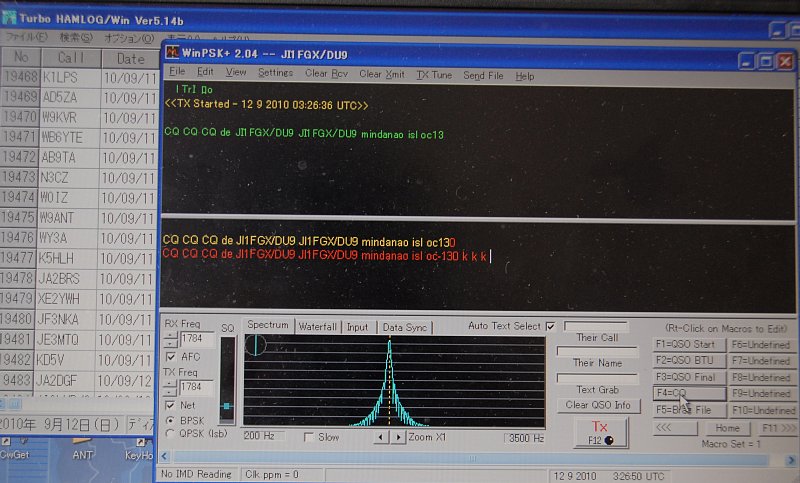Select the QPSK (lsb) radio button
The height and width of the screenshot is (483, 800).
coord(170,433)
